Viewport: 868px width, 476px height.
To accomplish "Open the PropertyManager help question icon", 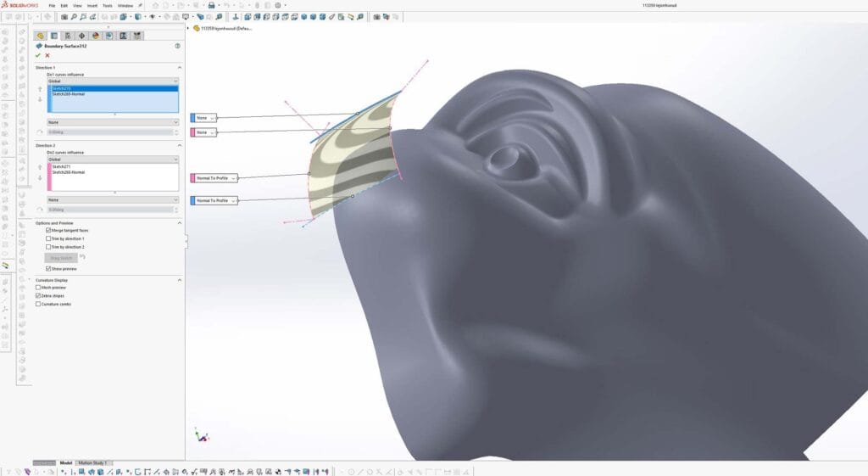I will point(177,46).
